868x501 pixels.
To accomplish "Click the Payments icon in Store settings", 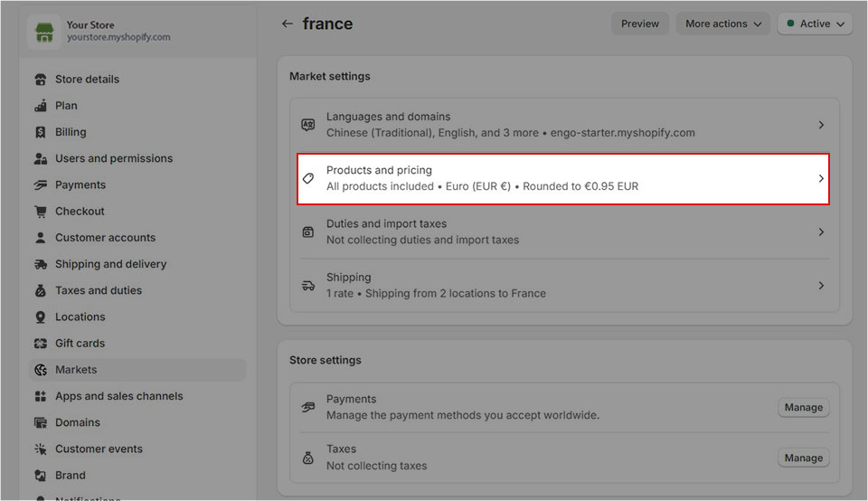I will 308,408.
